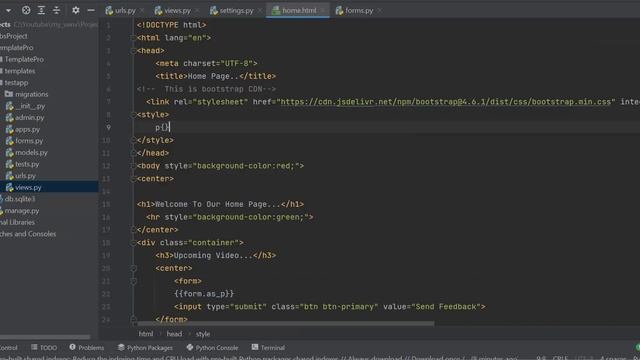Click the title text Home Page..

(213, 76)
